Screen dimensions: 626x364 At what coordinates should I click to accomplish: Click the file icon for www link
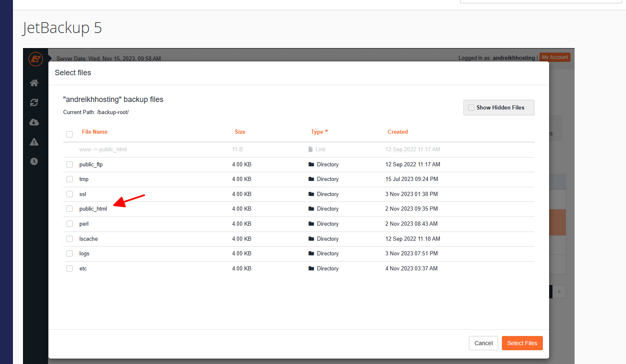pyautogui.click(x=310, y=149)
